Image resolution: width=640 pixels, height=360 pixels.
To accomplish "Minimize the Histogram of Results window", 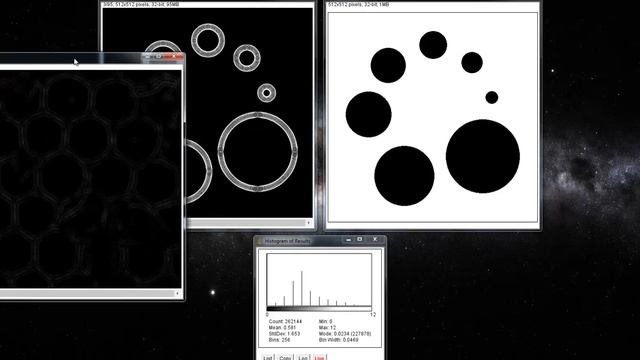I will [348, 240].
